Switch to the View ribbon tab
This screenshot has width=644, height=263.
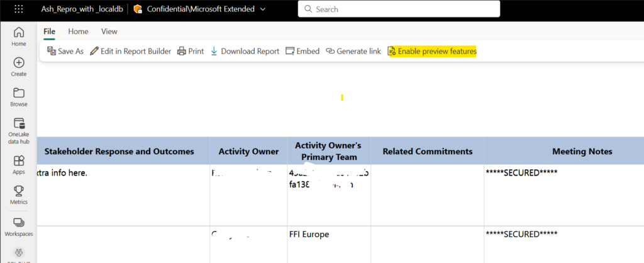point(109,31)
